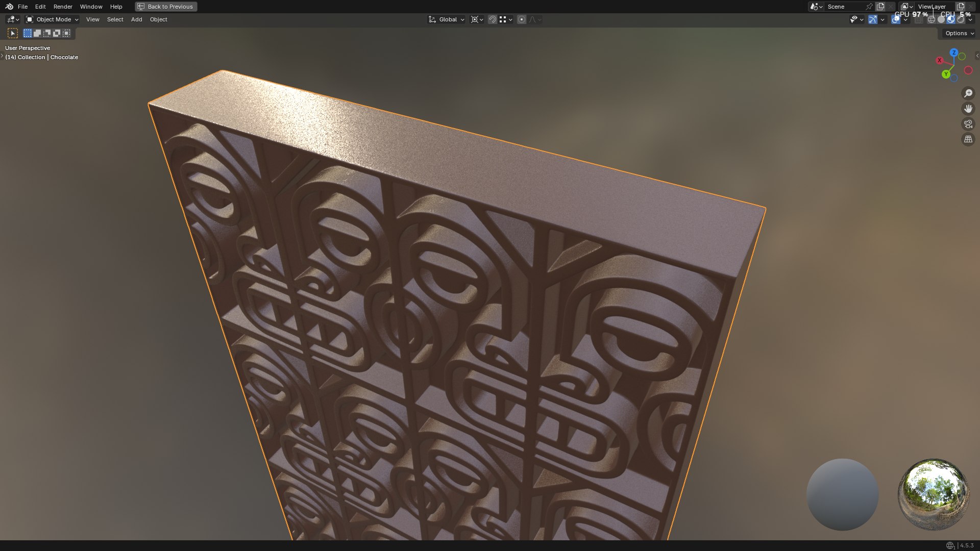The image size is (980, 551).
Task: Open the Global transform orientation dropdown
Action: (x=446, y=19)
